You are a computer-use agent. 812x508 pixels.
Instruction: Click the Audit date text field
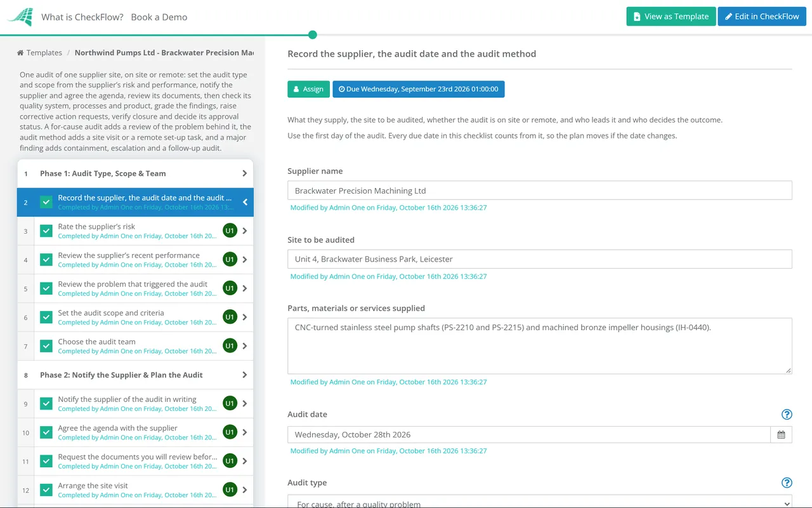529,435
